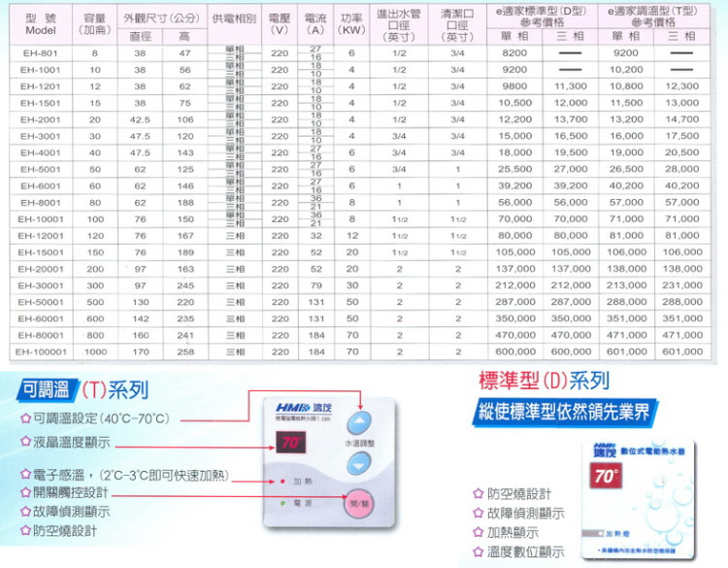
Task: Click model cell EH-8001
Action: 41,203
